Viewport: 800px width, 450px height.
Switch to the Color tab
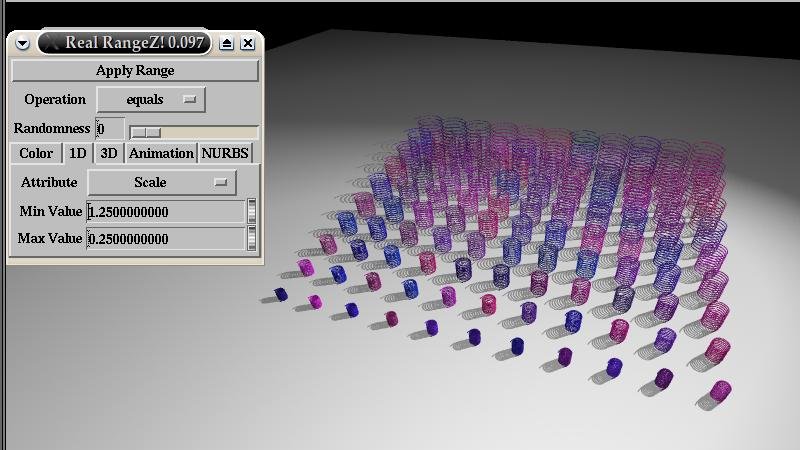(36, 154)
